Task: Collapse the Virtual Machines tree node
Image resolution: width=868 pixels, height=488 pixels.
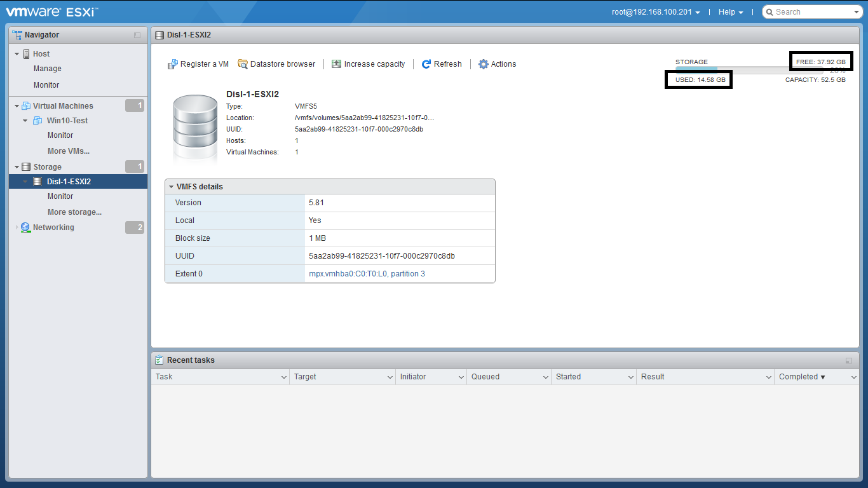Action: pyautogui.click(x=17, y=106)
